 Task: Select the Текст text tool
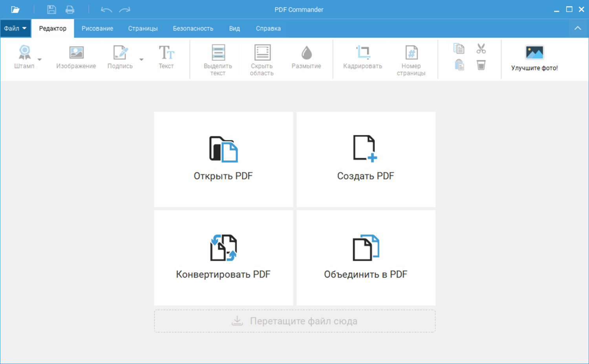(x=166, y=57)
